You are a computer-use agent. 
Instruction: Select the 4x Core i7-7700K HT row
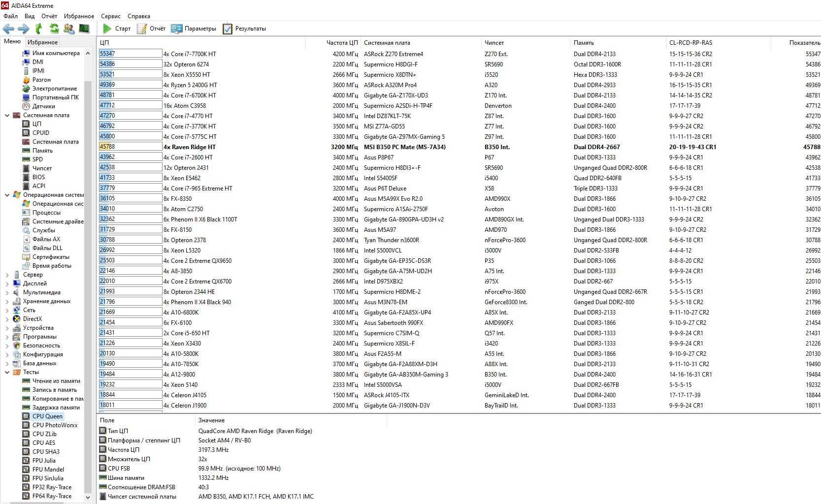pos(460,54)
